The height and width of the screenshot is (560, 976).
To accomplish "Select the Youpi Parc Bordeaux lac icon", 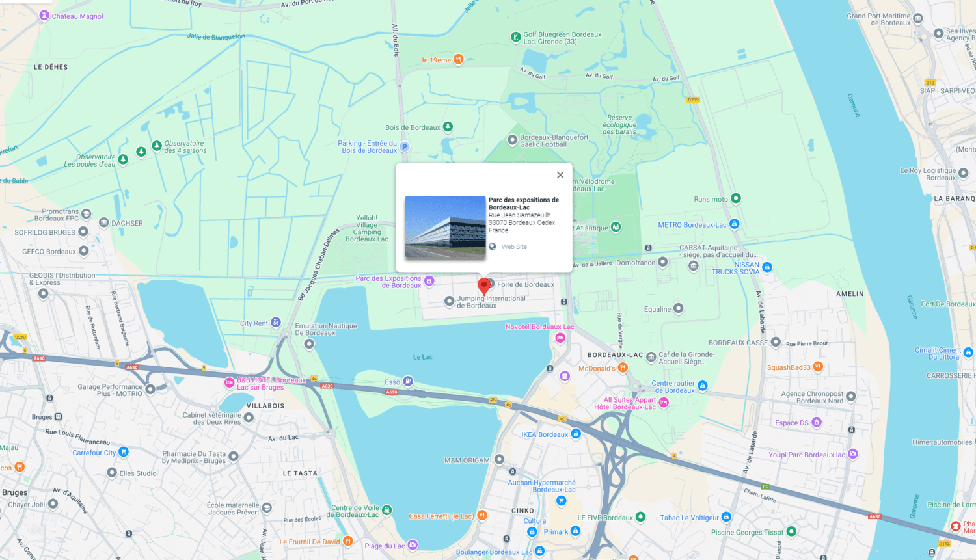I will [853, 454].
